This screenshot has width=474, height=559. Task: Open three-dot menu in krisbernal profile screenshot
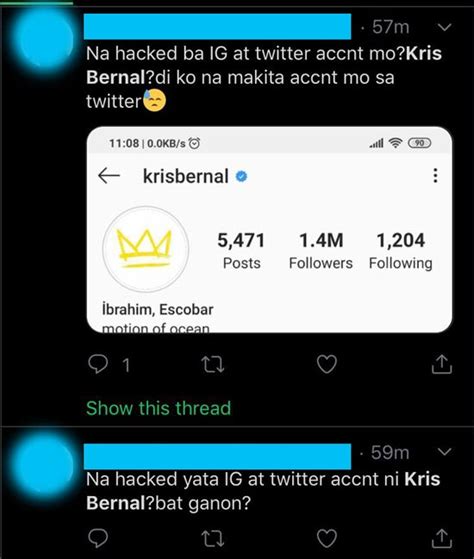(x=435, y=175)
